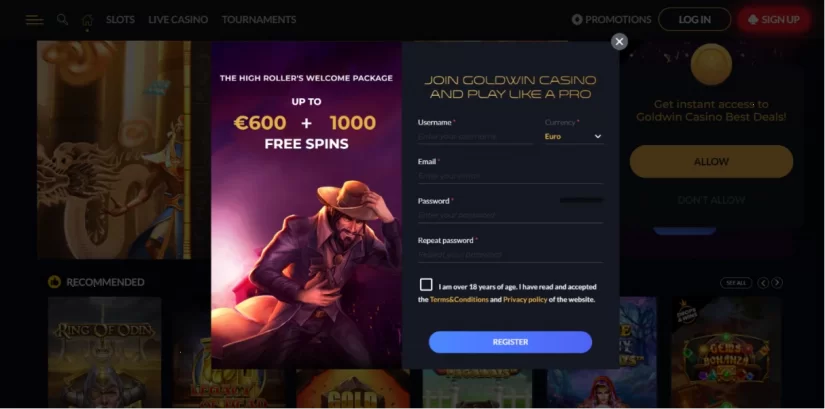825x409 pixels.
Task: Open the Privacy policy link
Action: (x=525, y=300)
